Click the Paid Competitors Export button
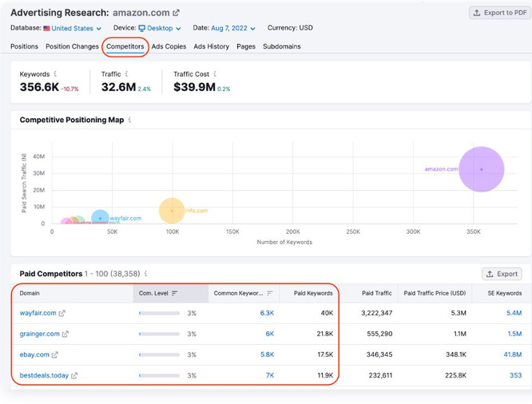 [x=502, y=274]
